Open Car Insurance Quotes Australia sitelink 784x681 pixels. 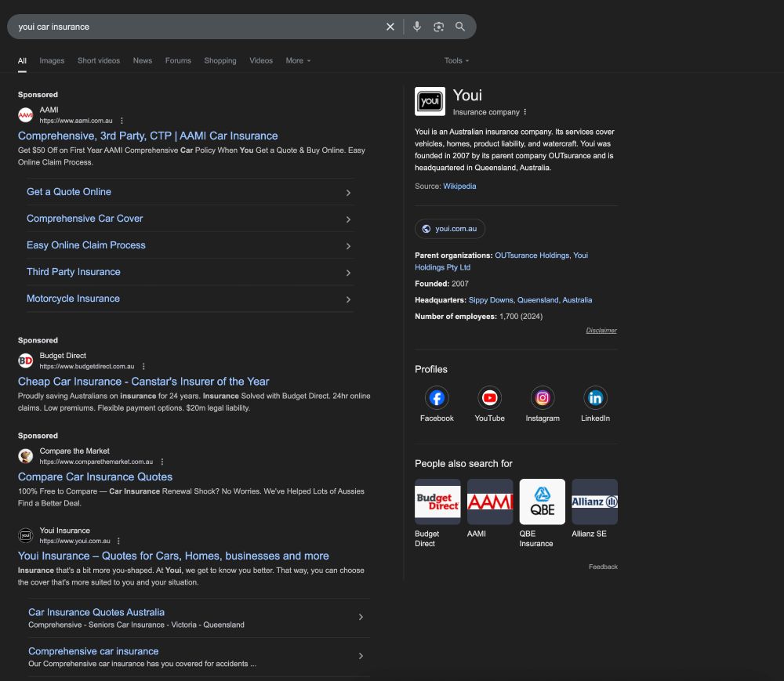(96, 613)
